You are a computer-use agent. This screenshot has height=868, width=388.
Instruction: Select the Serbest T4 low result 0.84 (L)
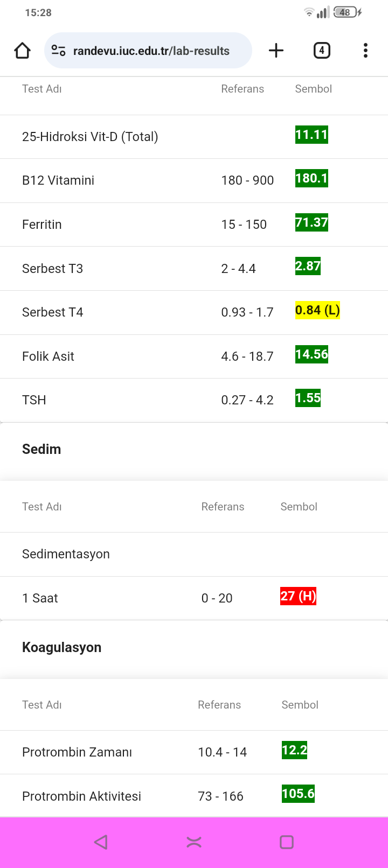coord(317,310)
